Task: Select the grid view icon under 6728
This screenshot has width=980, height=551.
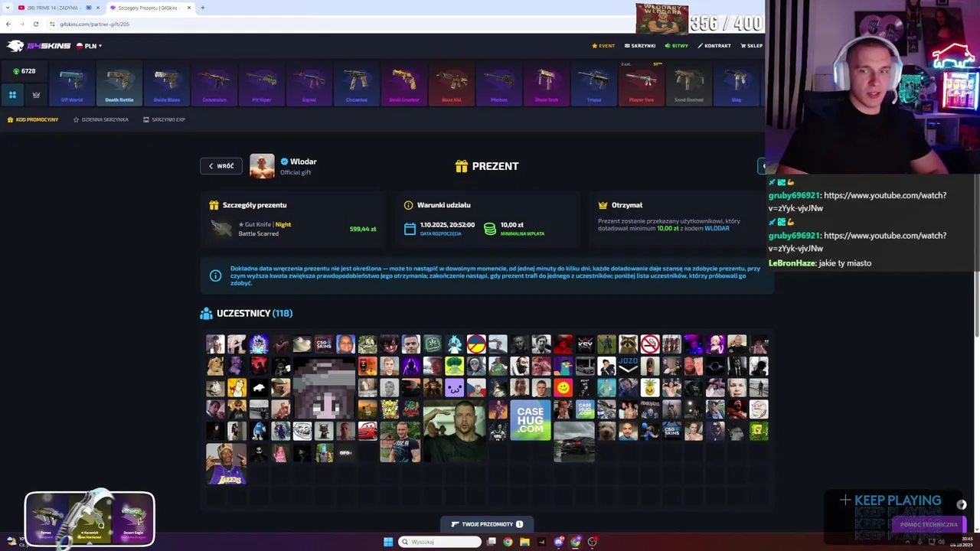Action: (12, 95)
